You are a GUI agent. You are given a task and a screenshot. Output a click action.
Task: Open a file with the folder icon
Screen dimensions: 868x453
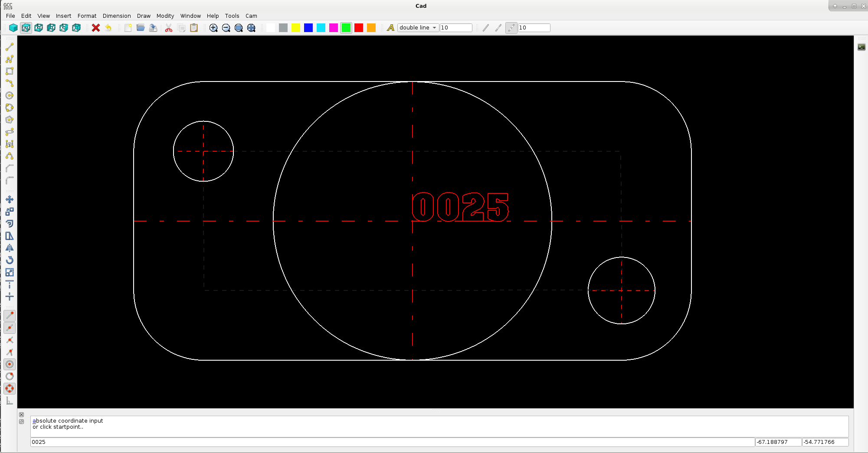click(141, 28)
